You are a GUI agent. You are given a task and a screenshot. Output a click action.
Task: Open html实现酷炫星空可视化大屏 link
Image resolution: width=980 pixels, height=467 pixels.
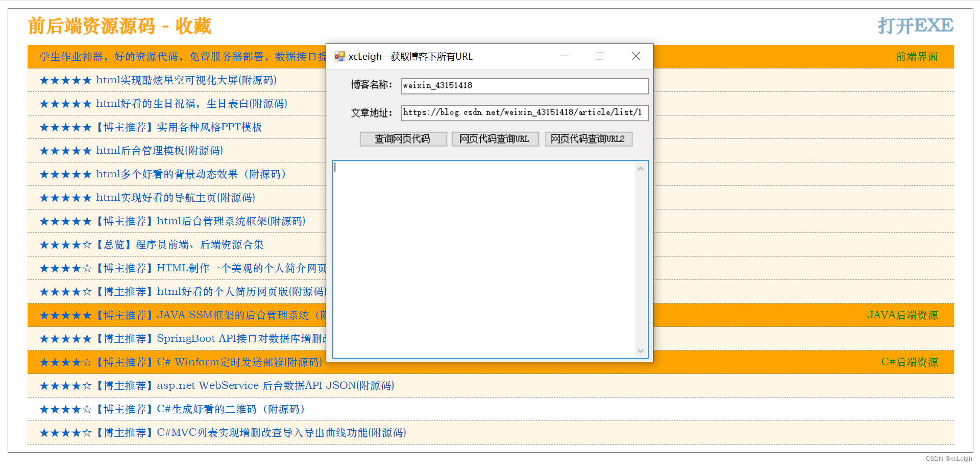click(158, 80)
